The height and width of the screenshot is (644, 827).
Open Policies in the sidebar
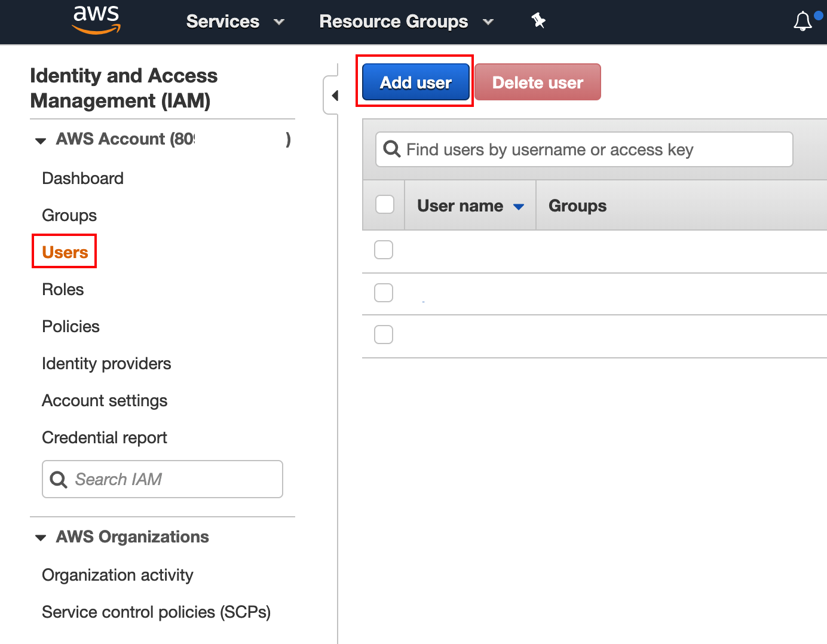71,327
